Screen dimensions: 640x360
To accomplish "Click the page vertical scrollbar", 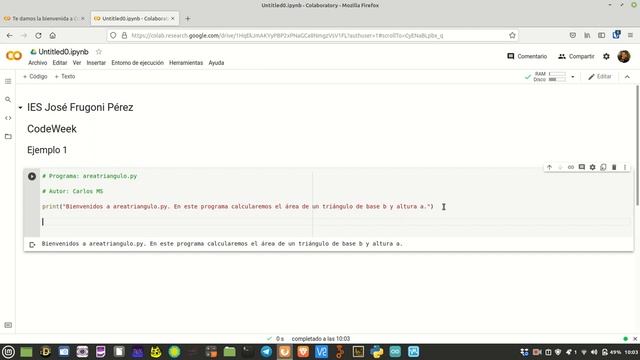I will (637, 145).
